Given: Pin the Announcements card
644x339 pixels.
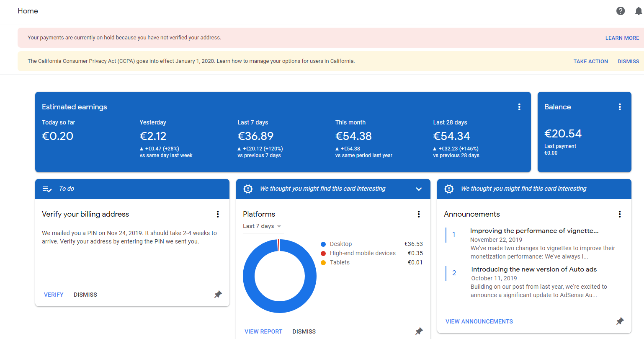Looking at the screenshot, I should point(620,321).
